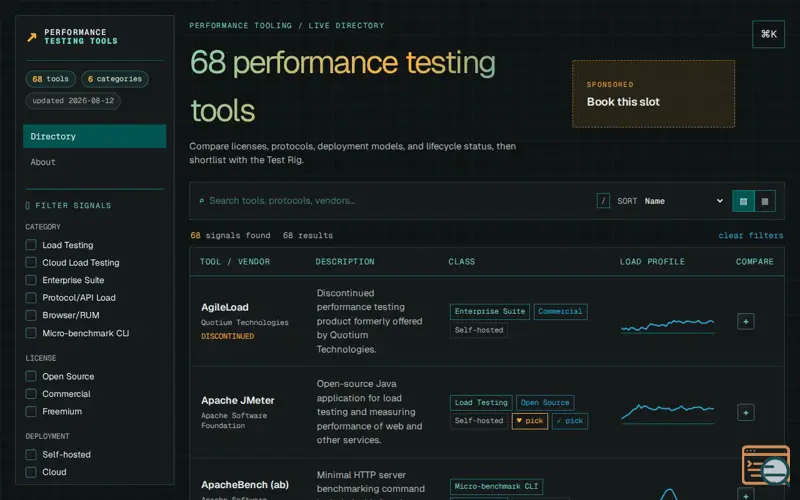
Task: Click the CLASS column header
Action: 462,262
